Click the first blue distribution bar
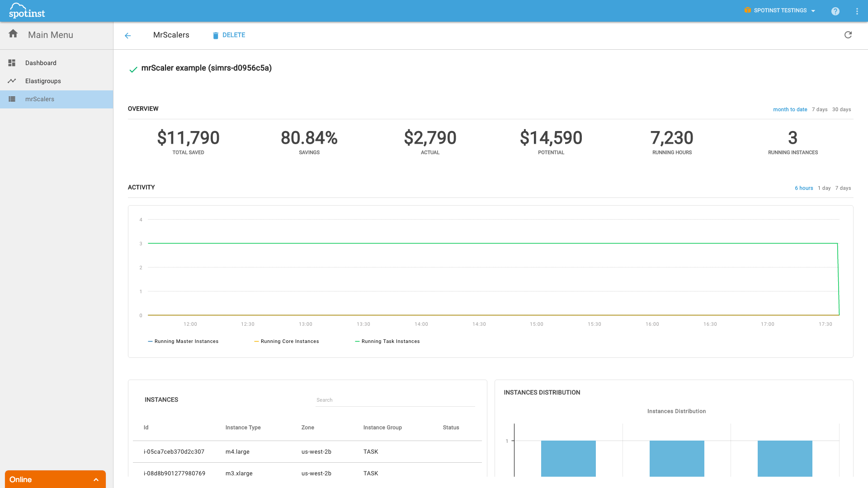 568,458
